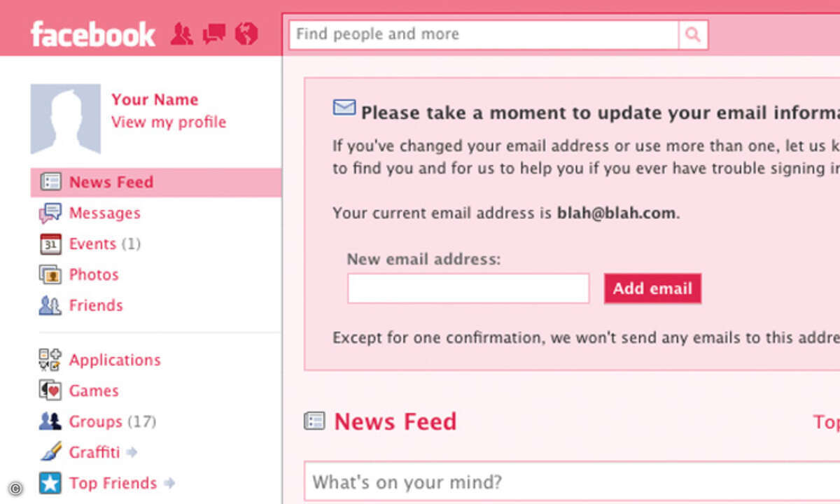
Task: Click the profile picture placeholder thumbnail
Action: [66, 119]
